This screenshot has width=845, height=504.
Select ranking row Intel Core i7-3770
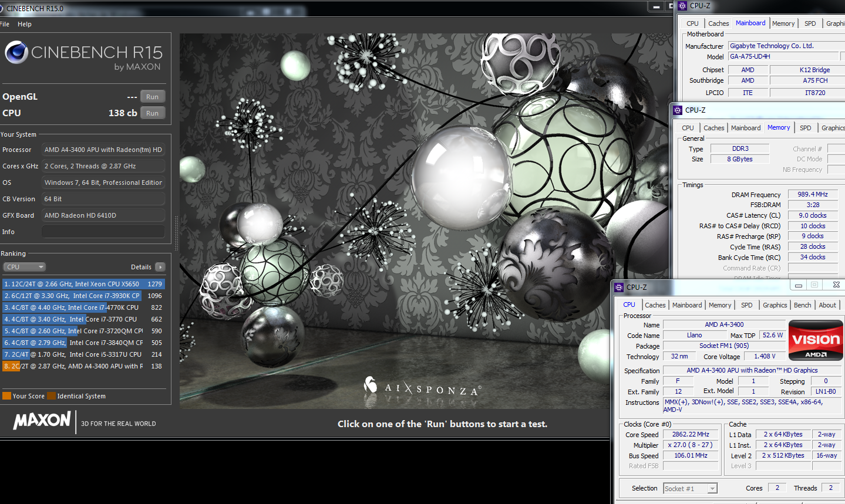coord(83,319)
